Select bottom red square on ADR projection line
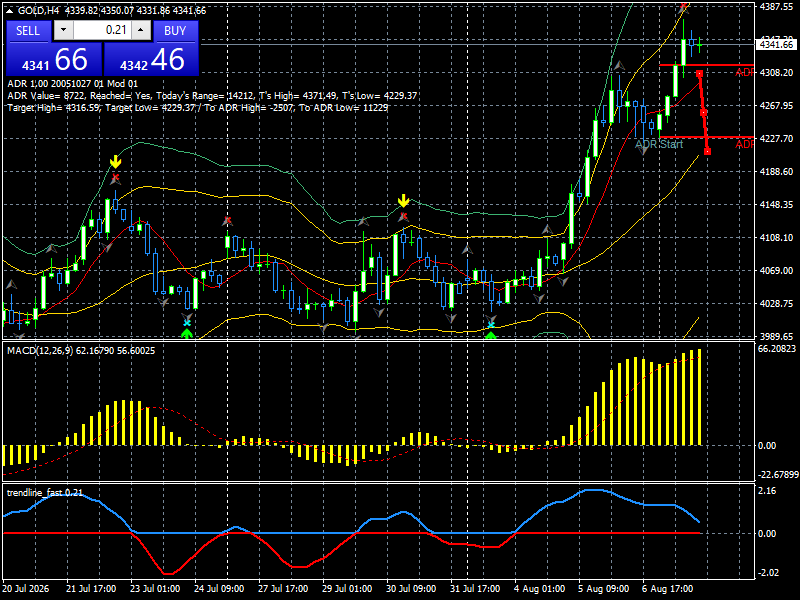The width and height of the screenshot is (800, 600). point(707,151)
